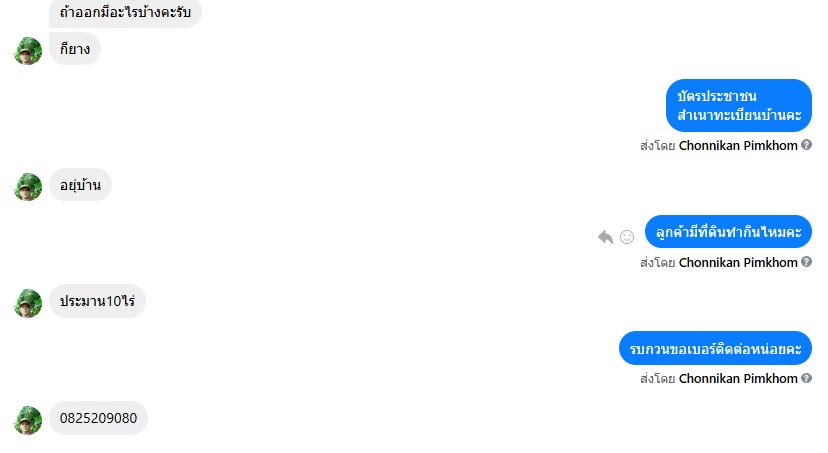Select the อยู่บ้าน message bubble

80,185
